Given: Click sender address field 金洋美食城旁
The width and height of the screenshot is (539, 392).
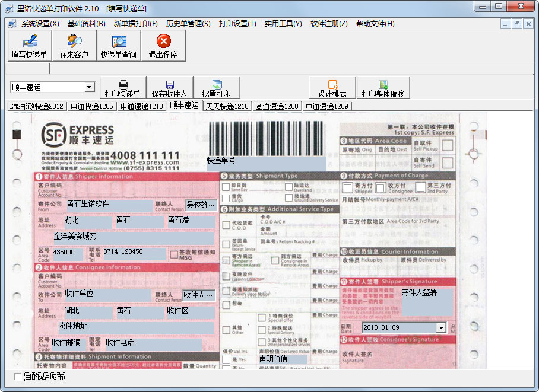Looking at the screenshot, I should (134, 238).
